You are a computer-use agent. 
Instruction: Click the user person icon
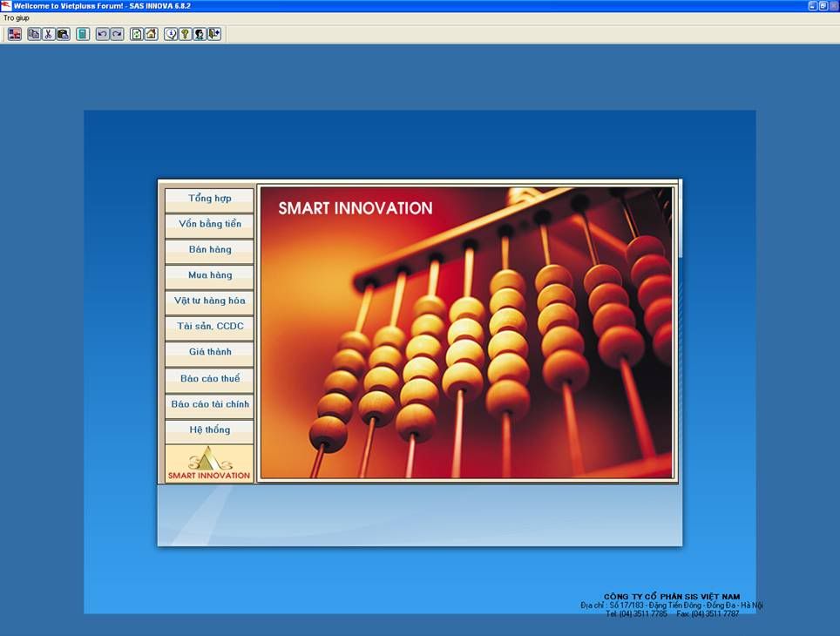tap(200, 34)
